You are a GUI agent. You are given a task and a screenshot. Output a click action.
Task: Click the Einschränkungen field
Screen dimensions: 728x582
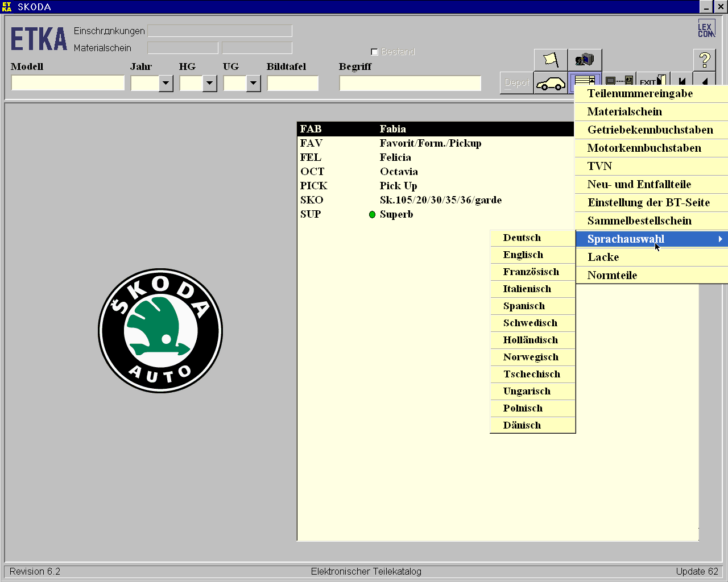click(220, 31)
